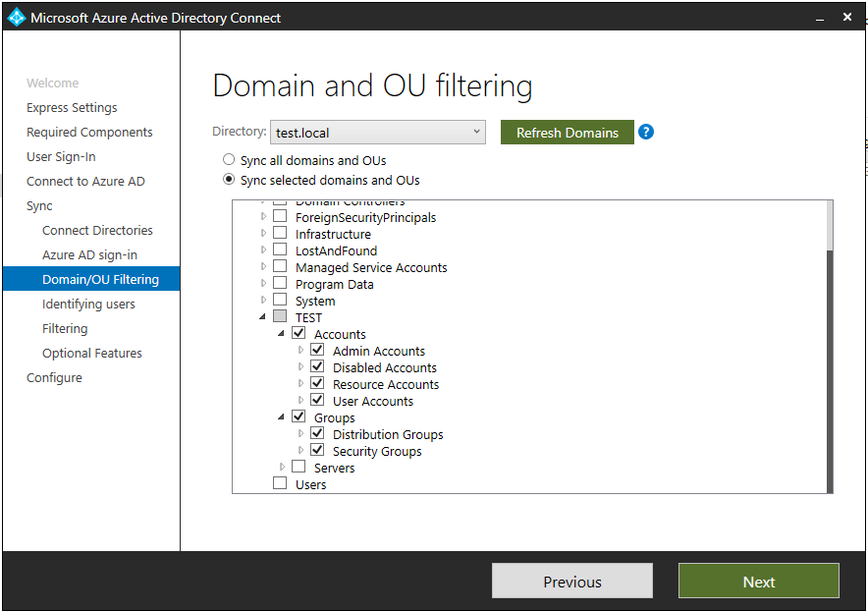
Task: Open the Connect to Azure AD step
Action: tap(85, 181)
